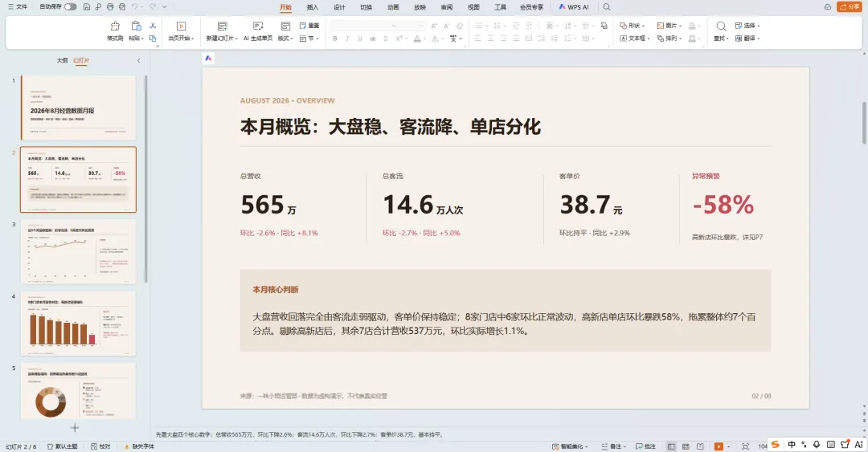Click the 批注 comments button in status bar
Image resolution: width=868 pixels, height=452 pixels.
click(x=646, y=446)
